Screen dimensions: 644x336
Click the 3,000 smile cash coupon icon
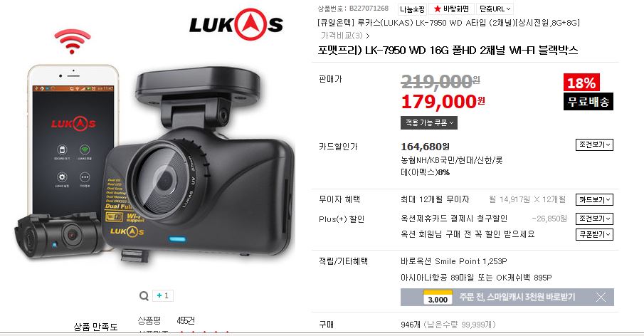coord(438,298)
